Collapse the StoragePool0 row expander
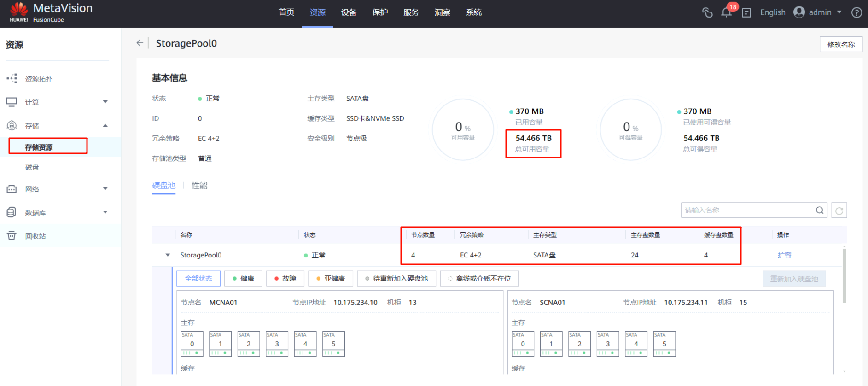This screenshot has height=386, width=868. 168,255
